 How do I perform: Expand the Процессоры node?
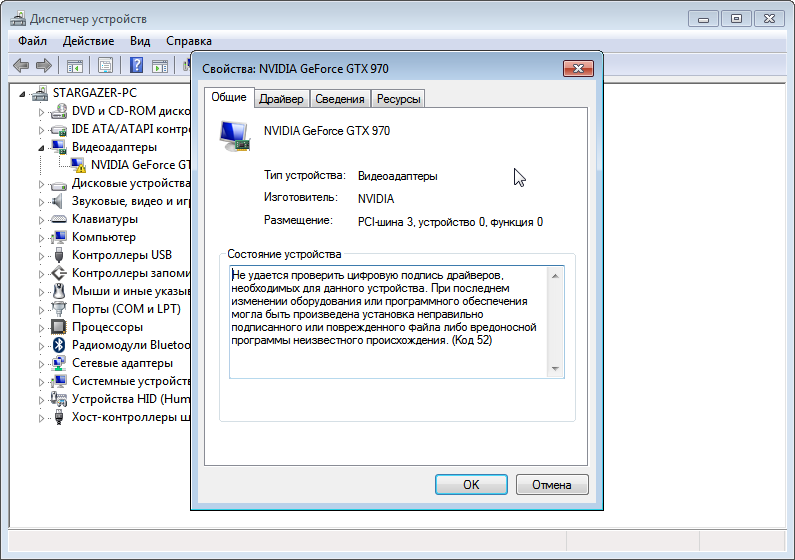(x=42, y=328)
